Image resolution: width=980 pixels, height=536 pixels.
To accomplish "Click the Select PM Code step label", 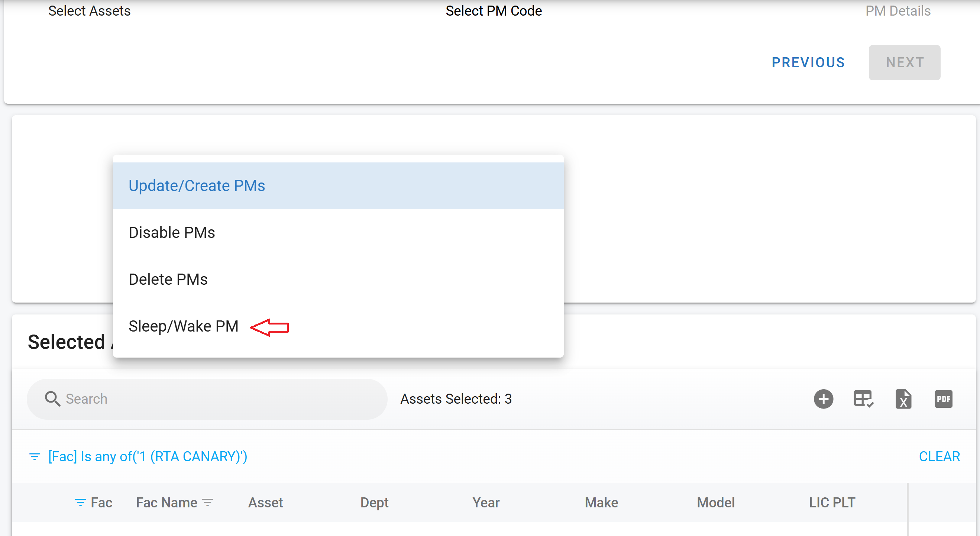I will 494,11.
